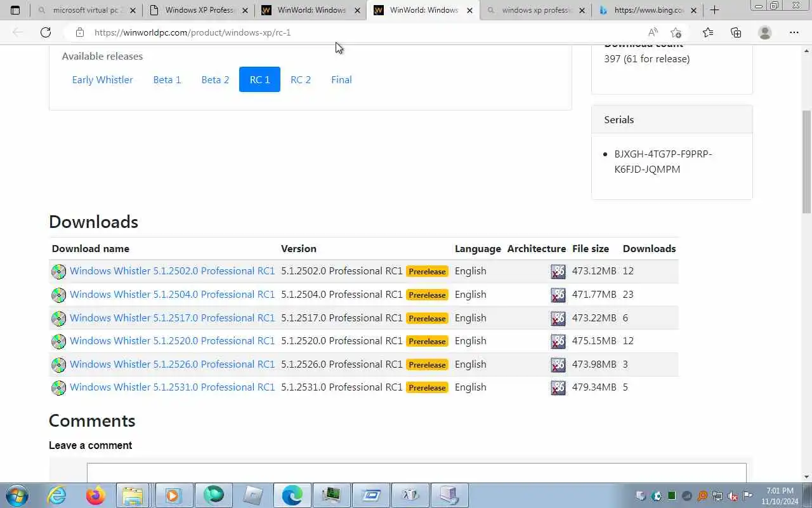Select Beta 2 release
Screen dimensions: 812x508
pyautogui.click(x=215, y=79)
